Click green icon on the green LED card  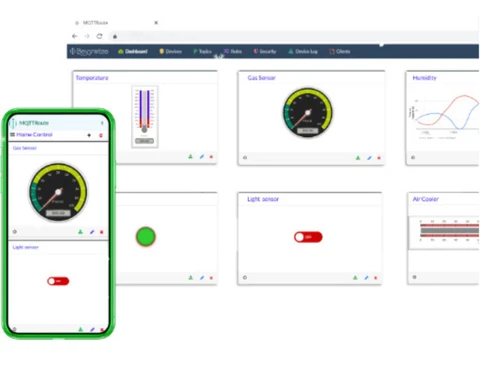(190, 277)
